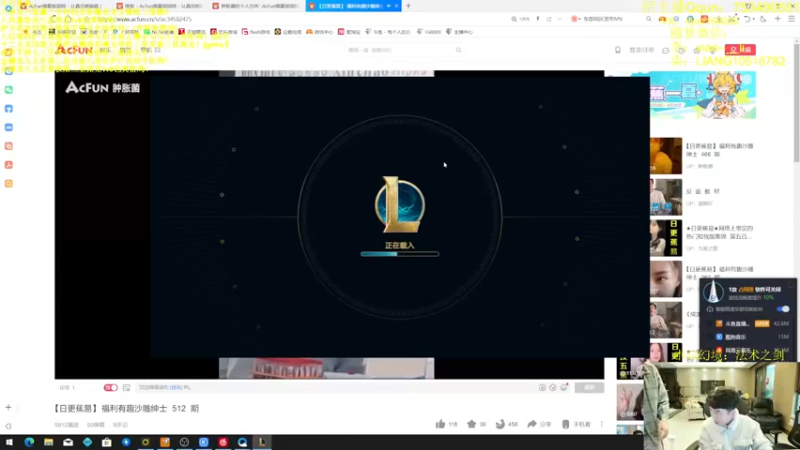
Task: Click the download toolbar icon
Action: coord(718,19)
